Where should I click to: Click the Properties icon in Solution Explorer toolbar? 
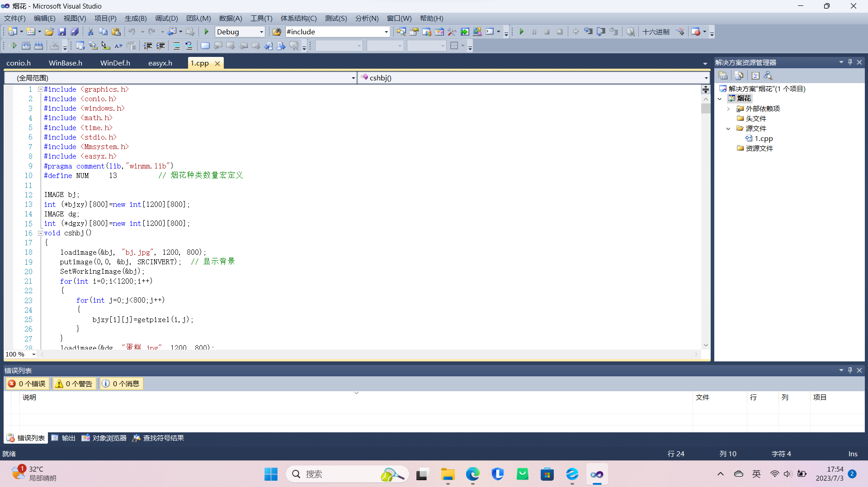[723, 75]
